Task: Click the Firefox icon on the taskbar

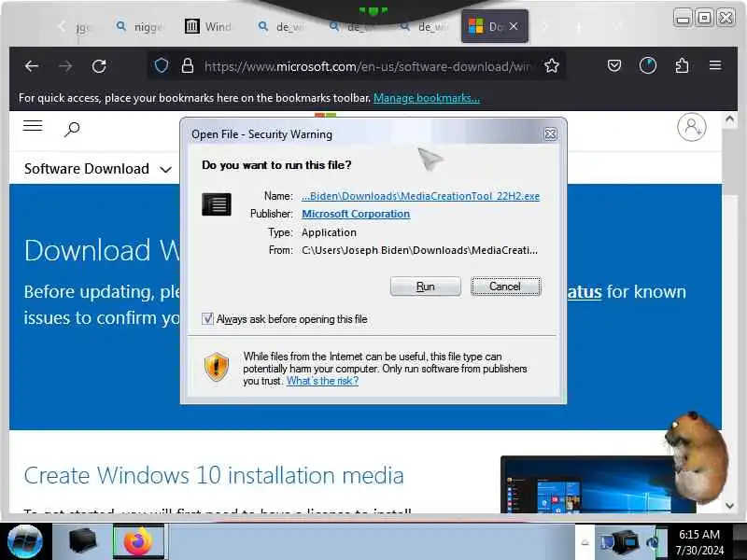Action: (x=138, y=541)
